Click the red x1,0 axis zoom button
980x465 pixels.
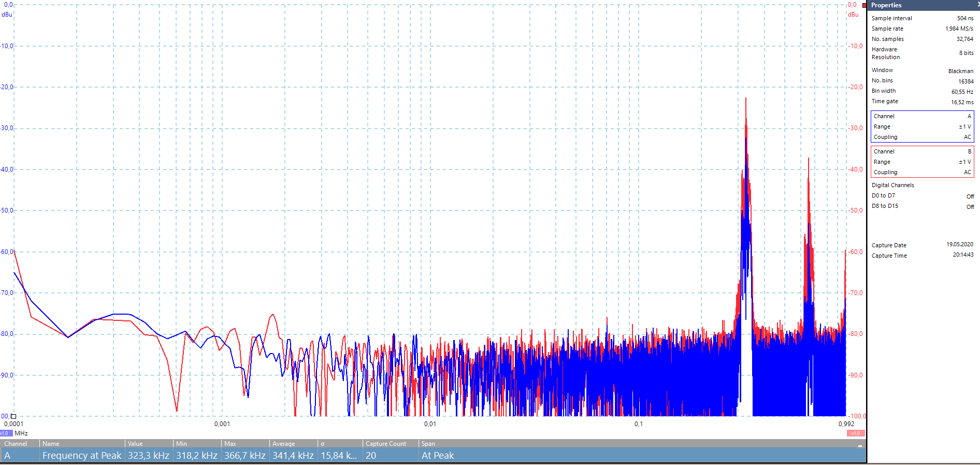tap(856, 433)
